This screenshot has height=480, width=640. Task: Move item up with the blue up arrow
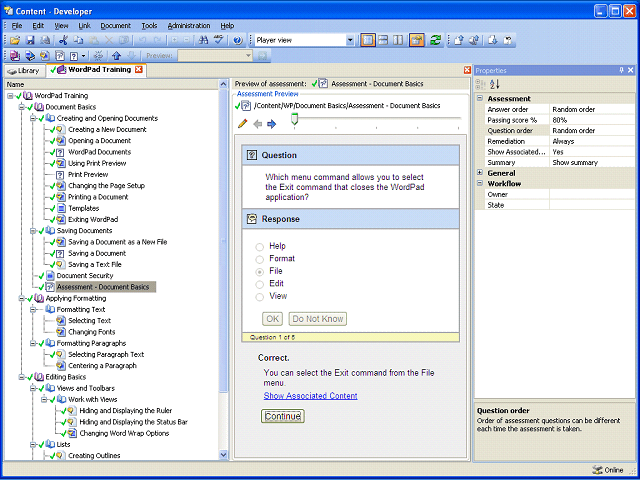tap(116, 55)
